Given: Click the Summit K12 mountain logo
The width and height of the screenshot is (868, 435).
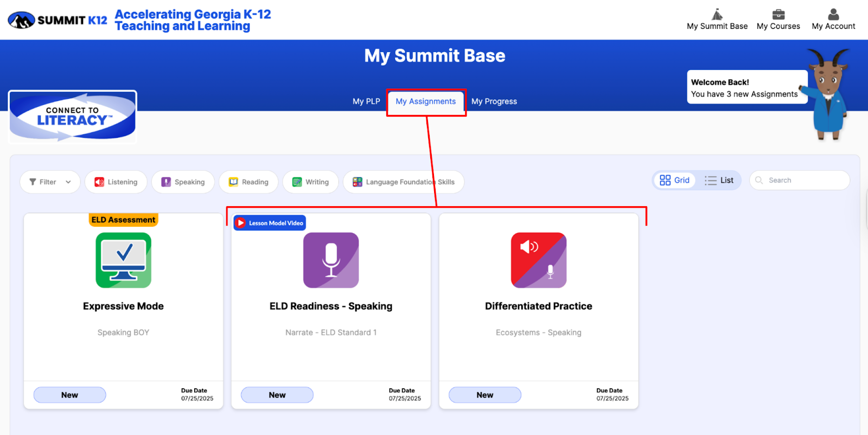Looking at the screenshot, I should (22, 20).
